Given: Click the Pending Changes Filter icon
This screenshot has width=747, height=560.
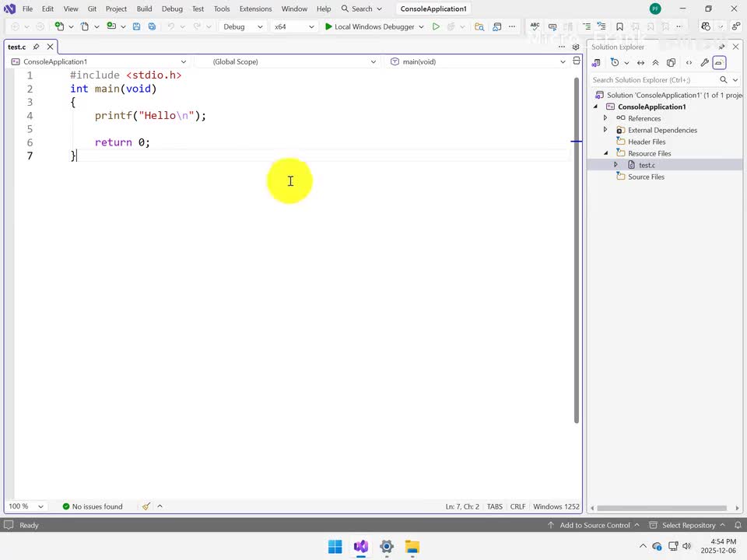Looking at the screenshot, I should point(615,62).
